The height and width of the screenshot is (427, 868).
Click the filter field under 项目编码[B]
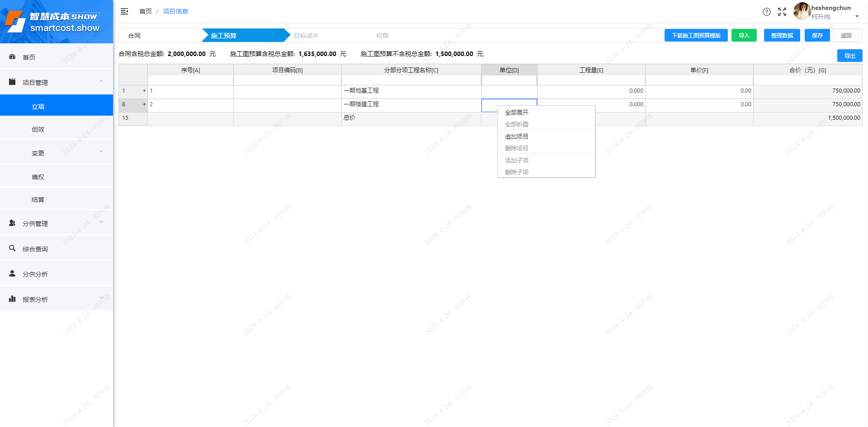pyautogui.click(x=287, y=80)
